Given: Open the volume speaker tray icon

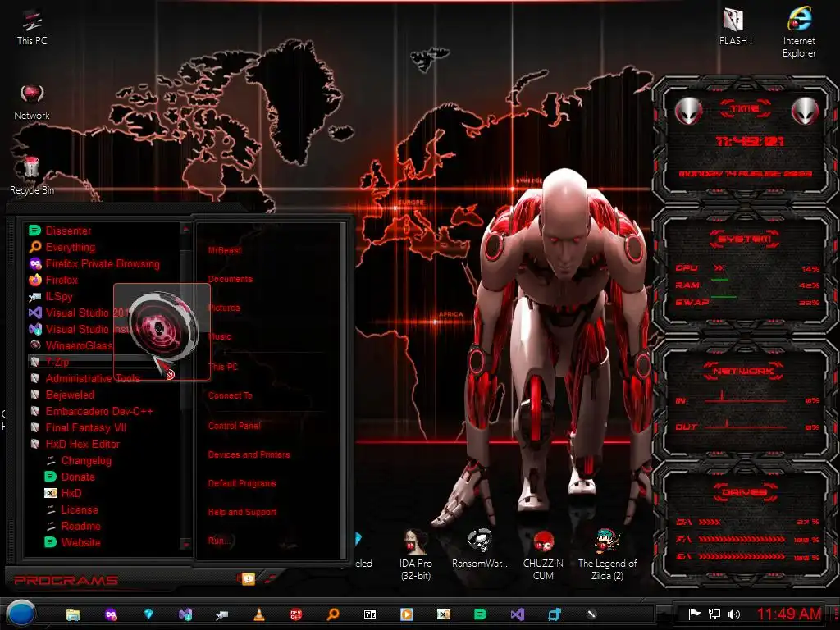Looking at the screenshot, I should click(734, 614).
